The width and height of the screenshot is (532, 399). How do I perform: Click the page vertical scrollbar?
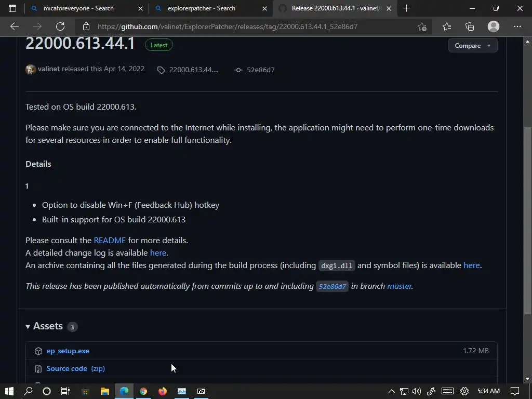(528, 221)
